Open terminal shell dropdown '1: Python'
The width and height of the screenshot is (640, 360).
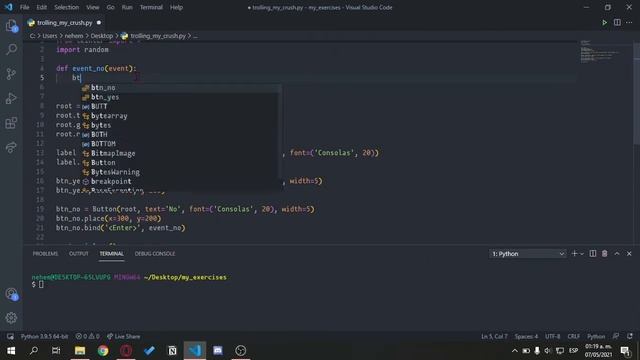point(528,253)
